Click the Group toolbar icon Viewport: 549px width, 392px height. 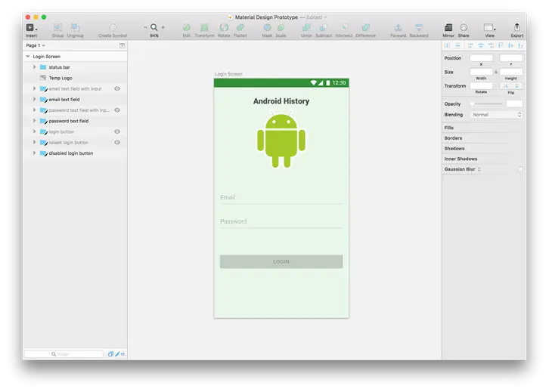[x=57, y=27]
